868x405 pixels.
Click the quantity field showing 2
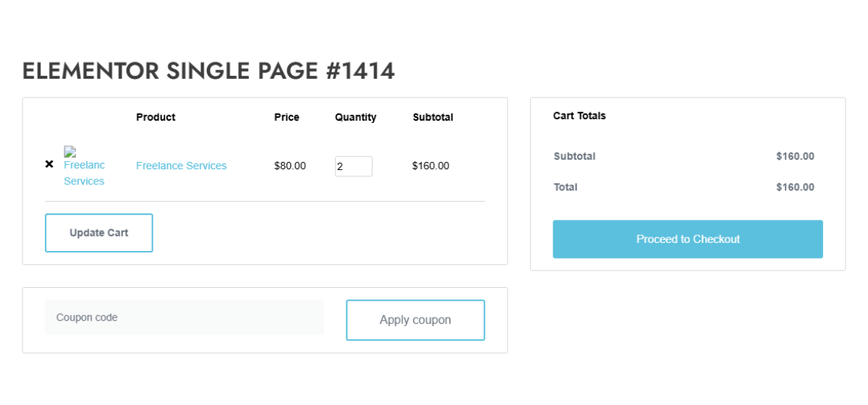[x=353, y=166]
